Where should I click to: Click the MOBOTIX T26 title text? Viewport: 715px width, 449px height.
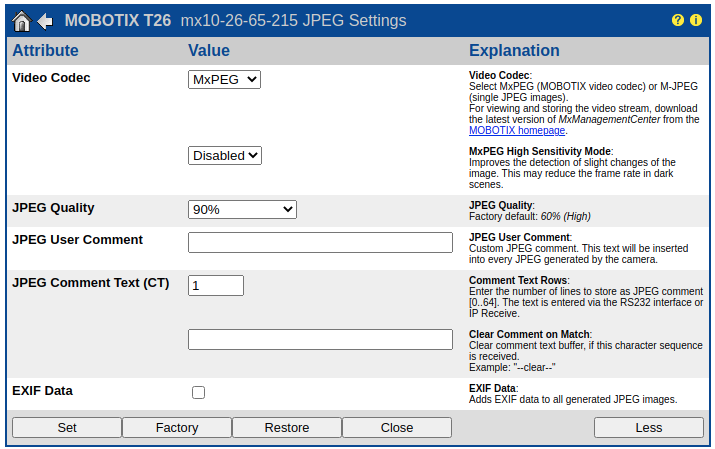118,21
